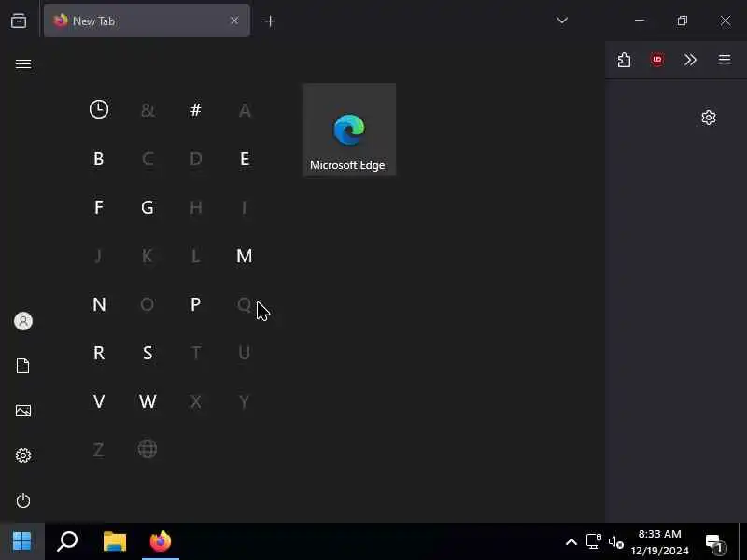Jump to apps starting with P

(195, 304)
